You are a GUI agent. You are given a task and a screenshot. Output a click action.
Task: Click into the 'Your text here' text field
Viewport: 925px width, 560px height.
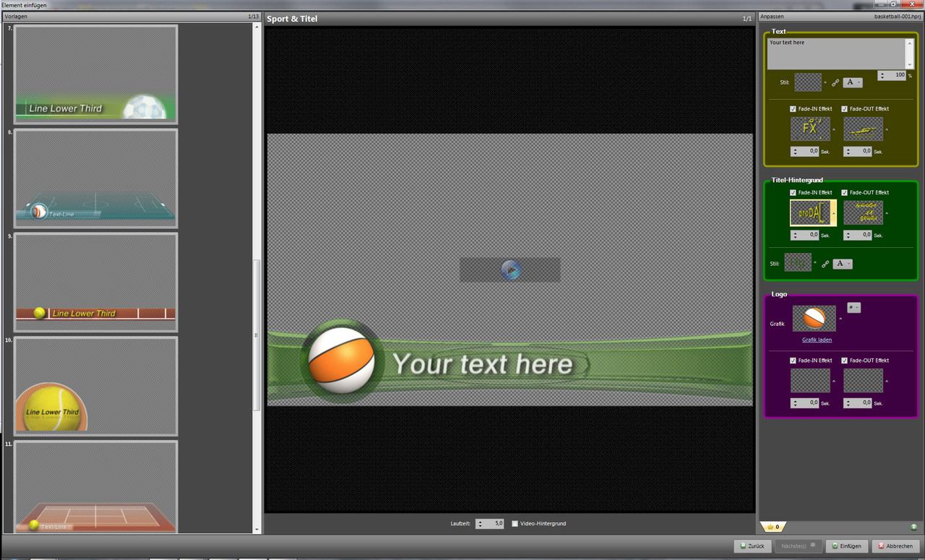coord(835,53)
